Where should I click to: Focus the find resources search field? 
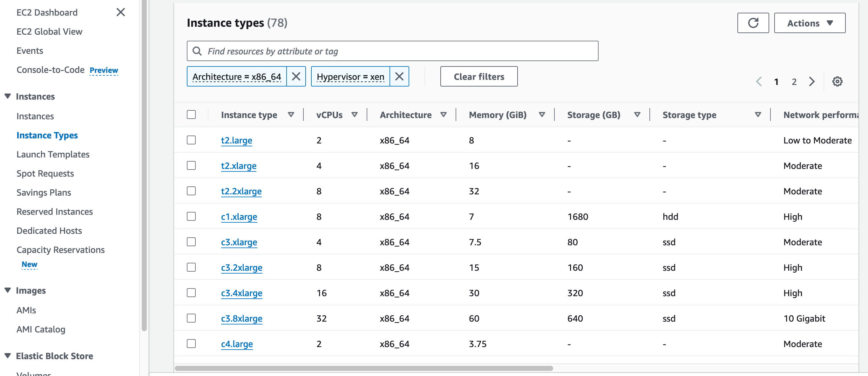pos(397,51)
